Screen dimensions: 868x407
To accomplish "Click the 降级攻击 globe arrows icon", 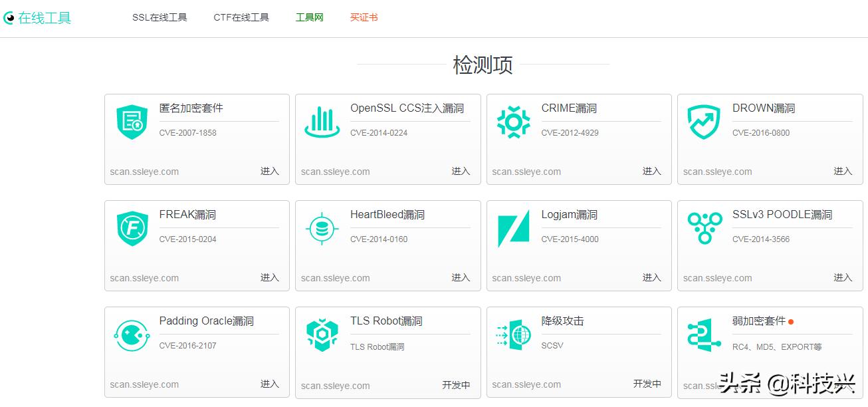I will 513,335.
